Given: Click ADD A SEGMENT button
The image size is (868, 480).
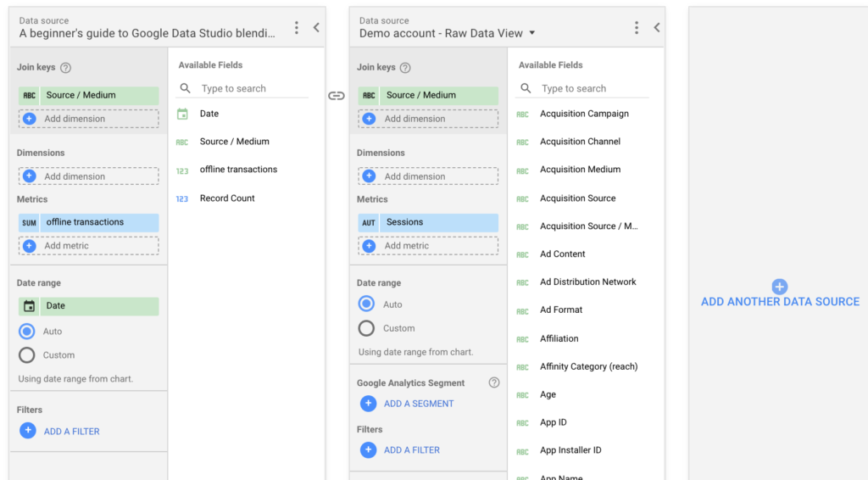Looking at the screenshot, I should pos(418,404).
